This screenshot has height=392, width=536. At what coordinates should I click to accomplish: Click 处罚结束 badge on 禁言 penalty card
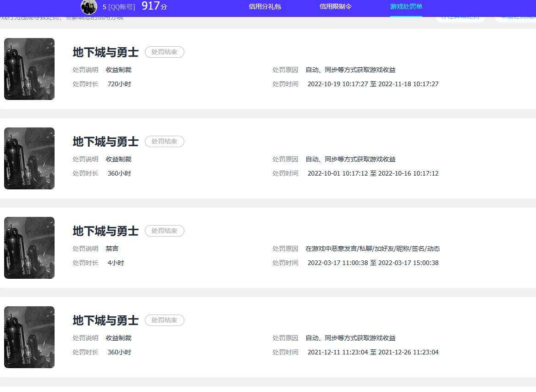(165, 231)
